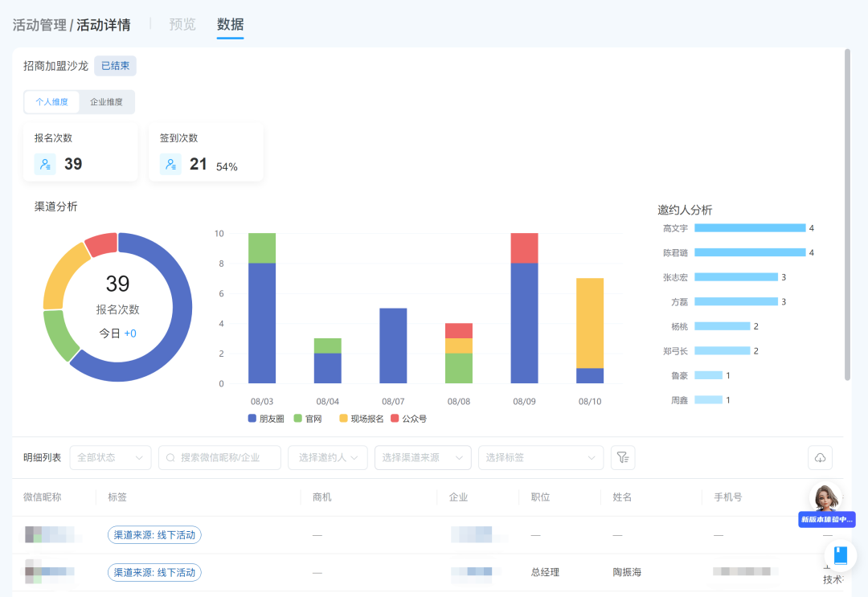
Task: Go back to 活动管理 breadcrumb
Action: (x=39, y=25)
